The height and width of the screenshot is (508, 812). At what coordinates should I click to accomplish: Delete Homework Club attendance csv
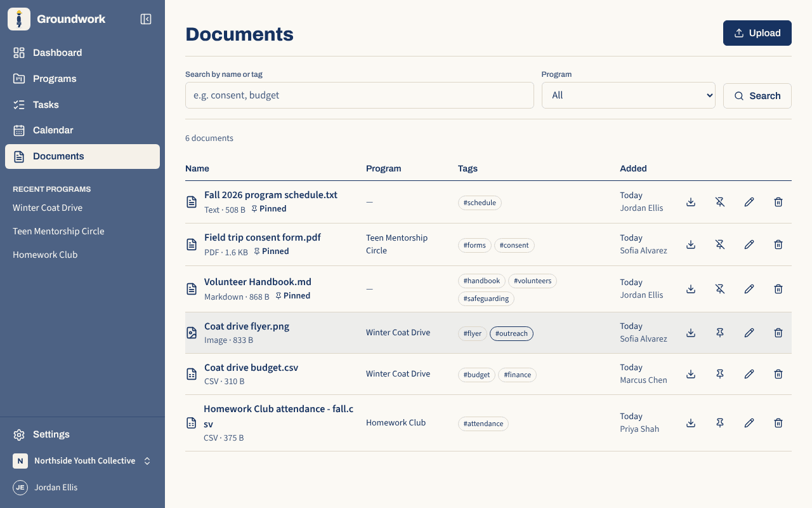click(778, 423)
